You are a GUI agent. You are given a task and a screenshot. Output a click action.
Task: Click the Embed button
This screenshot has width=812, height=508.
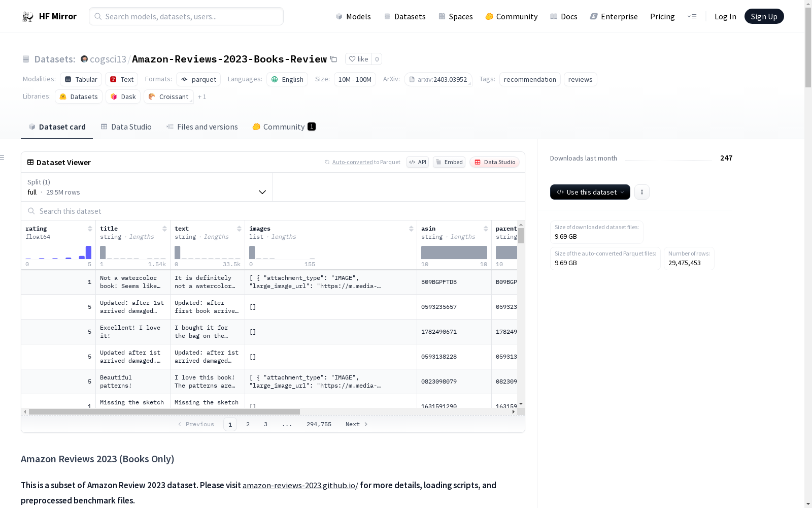coord(449,162)
